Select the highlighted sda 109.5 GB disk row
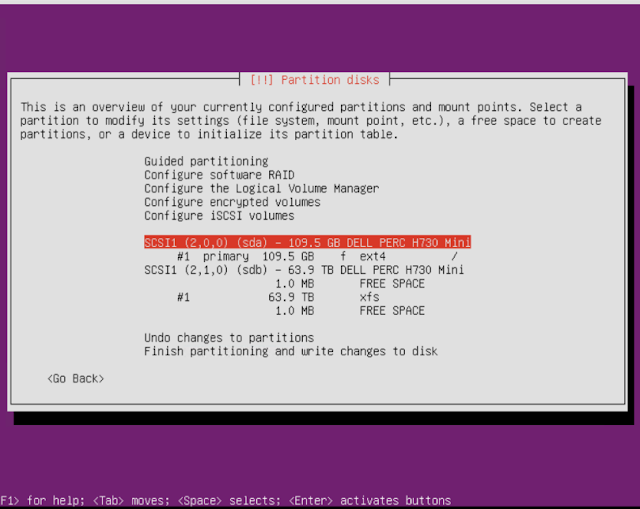The height and width of the screenshot is (509, 640). [x=307, y=242]
